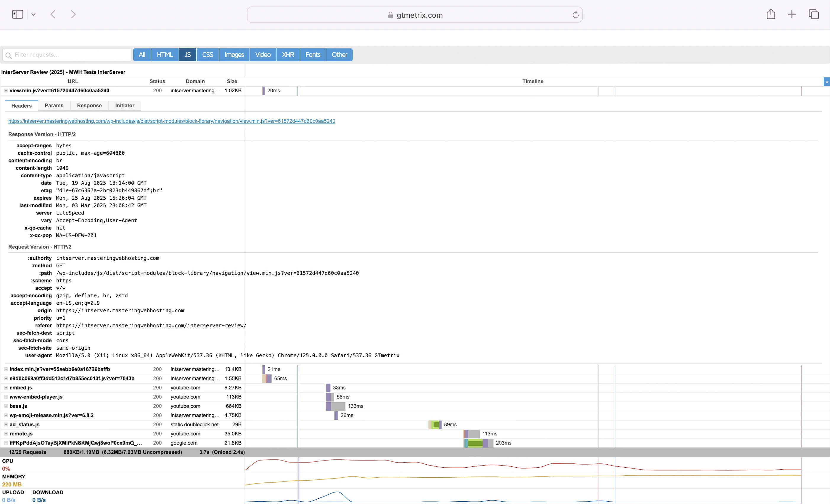Collapse the view.min.js request row

coord(6,91)
